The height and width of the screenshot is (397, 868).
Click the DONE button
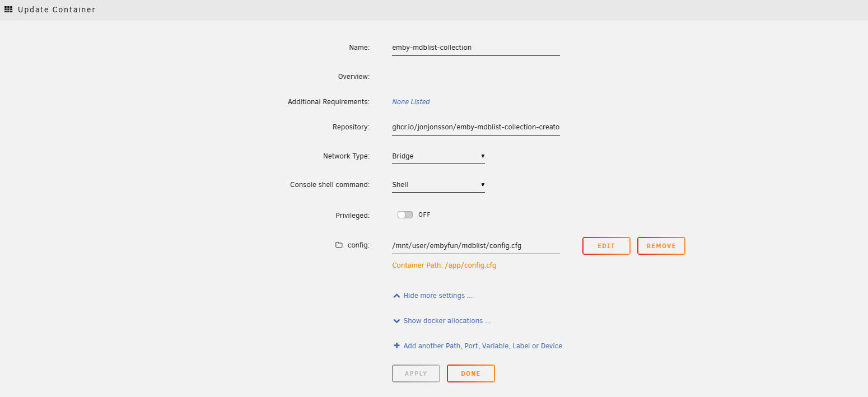[470, 373]
